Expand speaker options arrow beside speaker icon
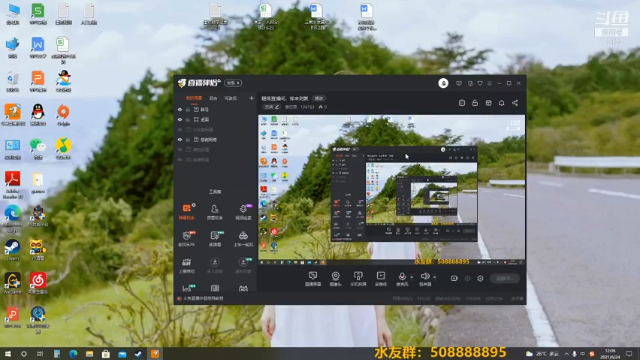The width and height of the screenshot is (640, 360). click(x=435, y=277)
